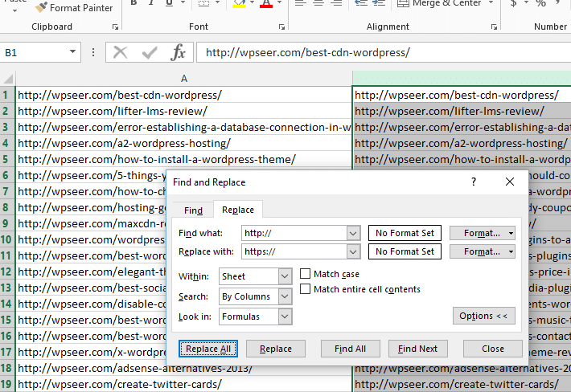Image resolution: width=571 pixels, height=392 pixels.
Task: Toggle Bold formatting in Font group
Action: 134,4
